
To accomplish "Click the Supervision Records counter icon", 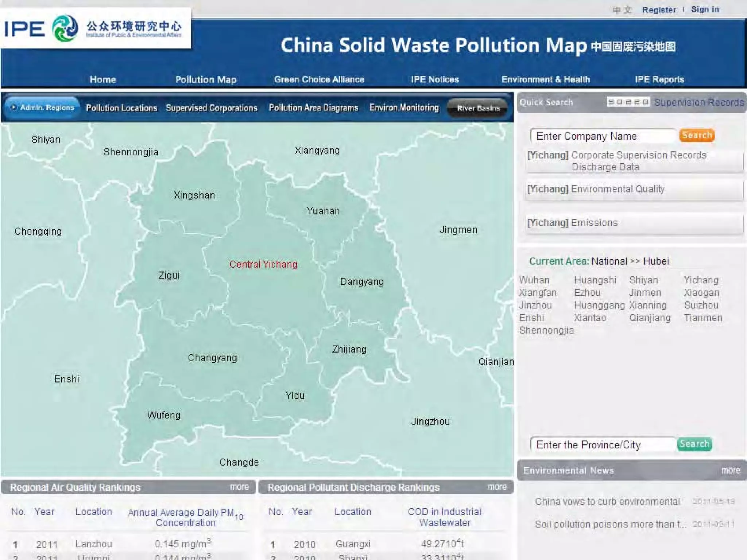I will pos(628,102).
